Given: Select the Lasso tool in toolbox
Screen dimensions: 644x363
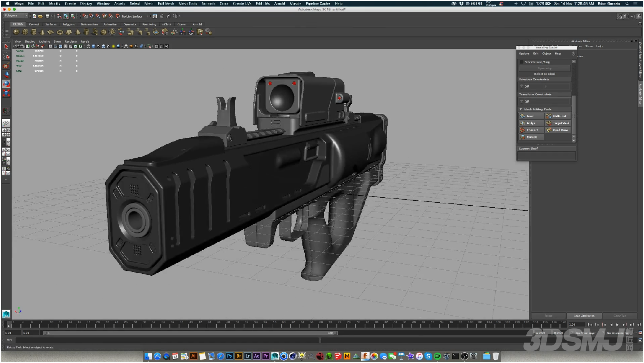Looking at the screenshot, I should click(x=6, y=56).
